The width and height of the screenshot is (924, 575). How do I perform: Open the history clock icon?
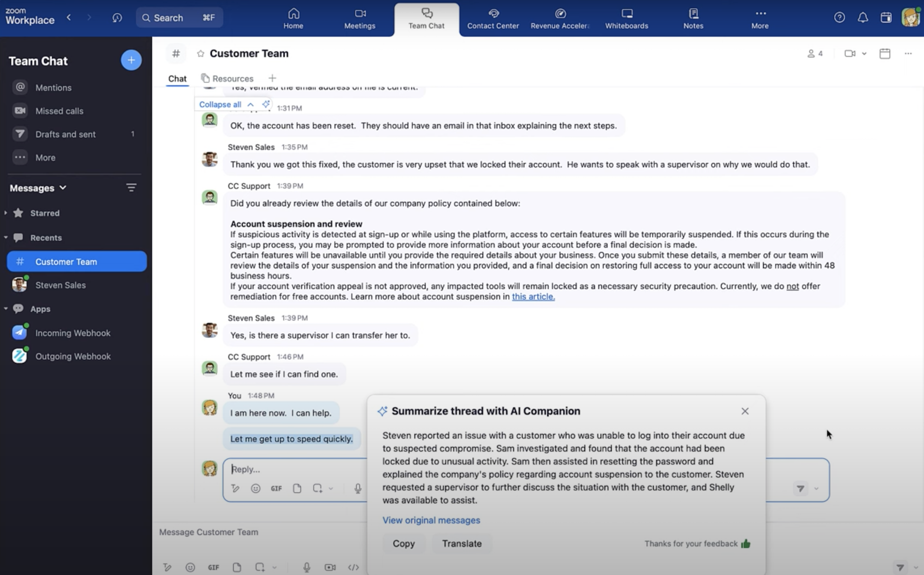point(117,18)
